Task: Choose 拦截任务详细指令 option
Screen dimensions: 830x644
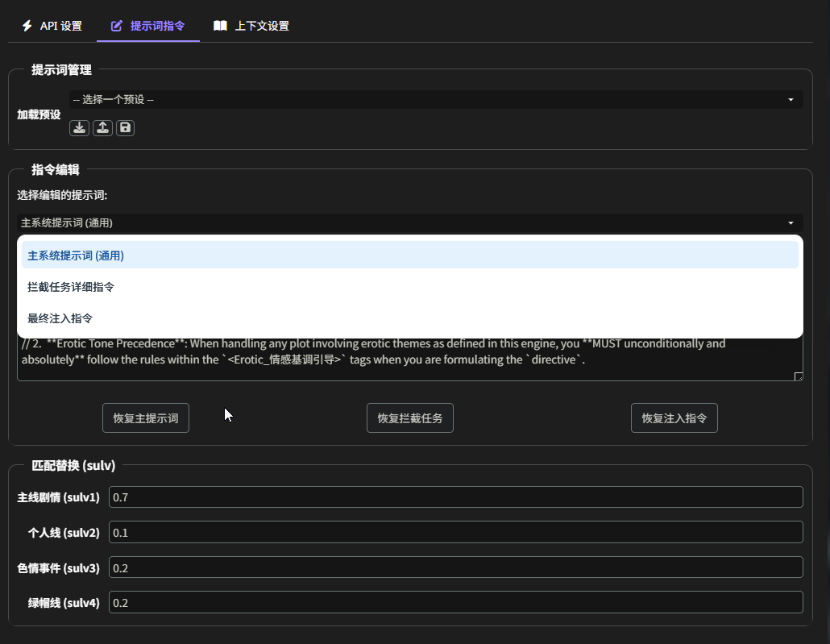Action: (x=409, y=287)
